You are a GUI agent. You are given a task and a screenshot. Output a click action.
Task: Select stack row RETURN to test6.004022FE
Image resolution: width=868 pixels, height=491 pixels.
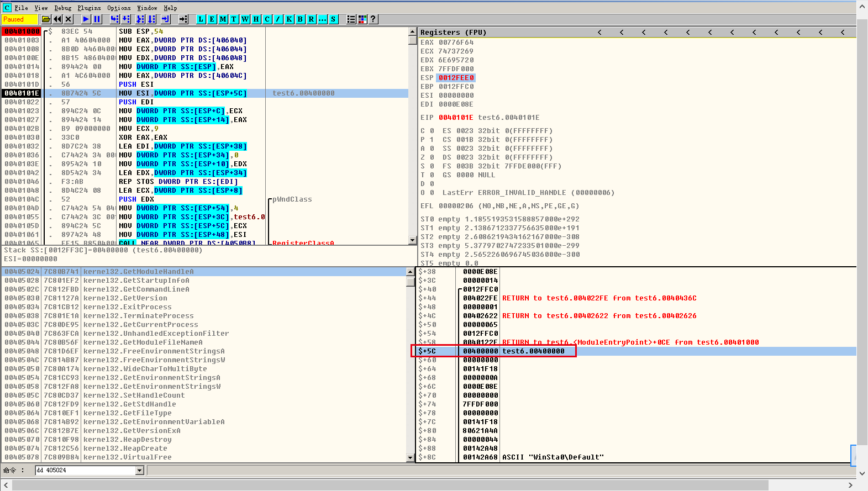[x=636, y=298]
